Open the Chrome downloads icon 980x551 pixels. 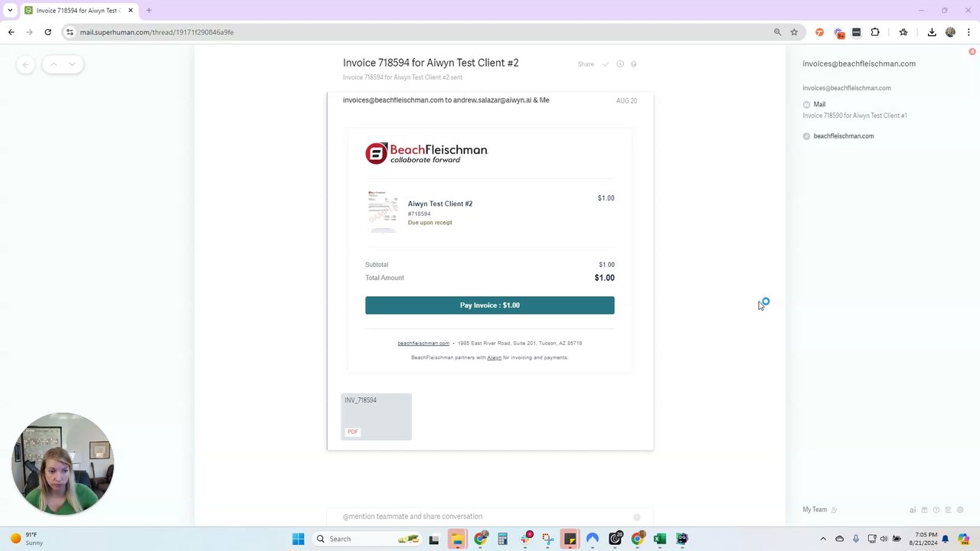point(932,32)
